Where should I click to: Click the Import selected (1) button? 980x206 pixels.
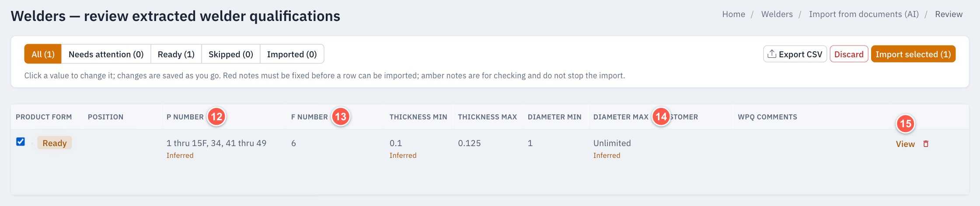(913, 54)
